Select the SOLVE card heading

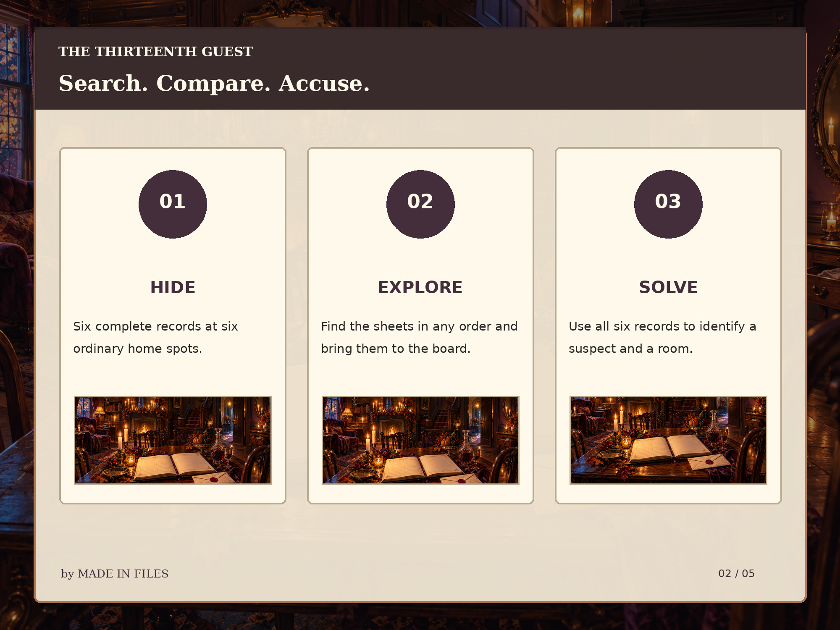click(668, 287)
